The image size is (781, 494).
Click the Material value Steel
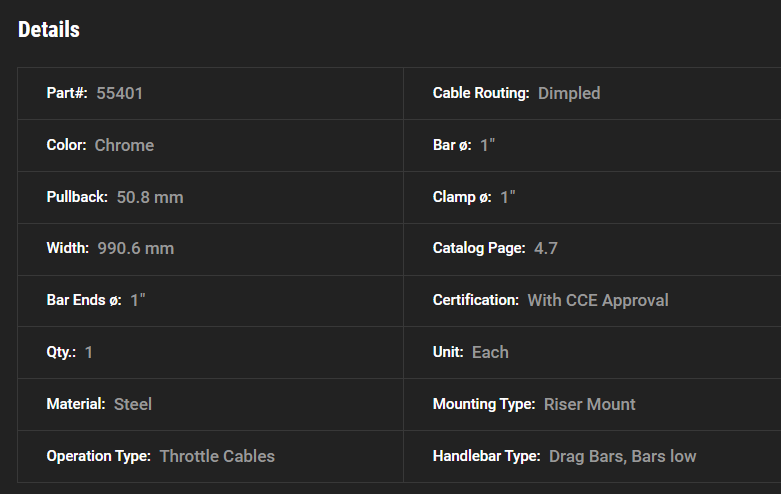coord(133,404)
